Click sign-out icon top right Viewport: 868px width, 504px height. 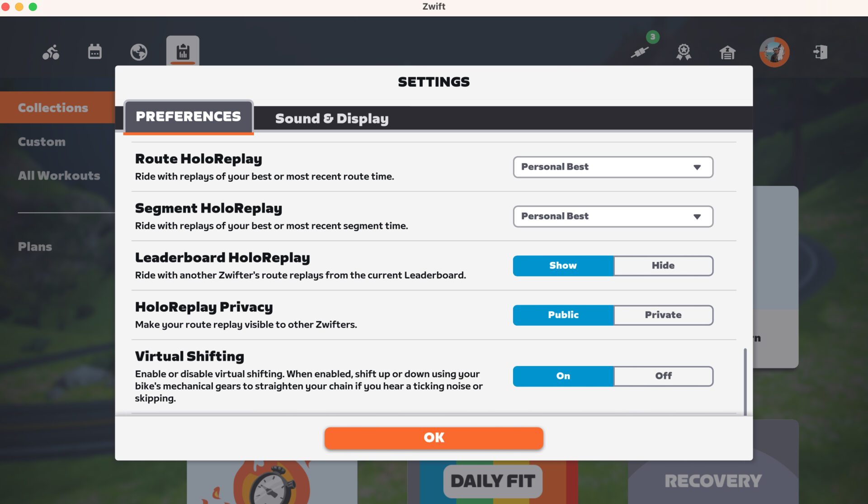(820, 52)
